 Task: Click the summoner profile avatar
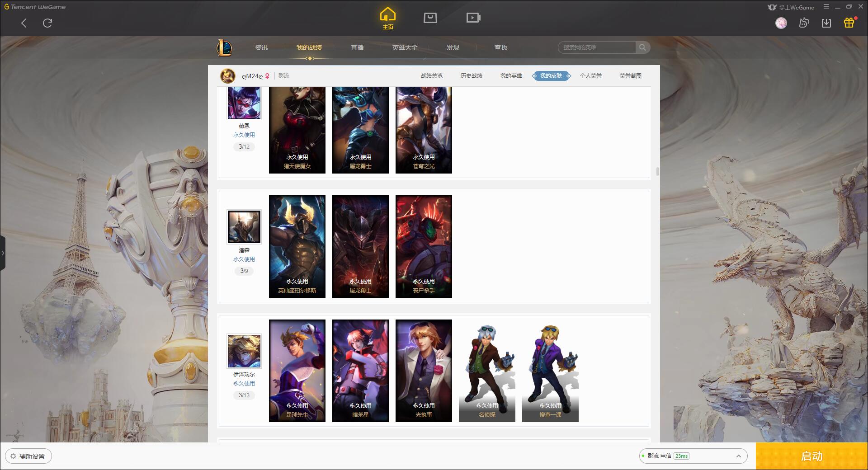[x=228, y=76]
